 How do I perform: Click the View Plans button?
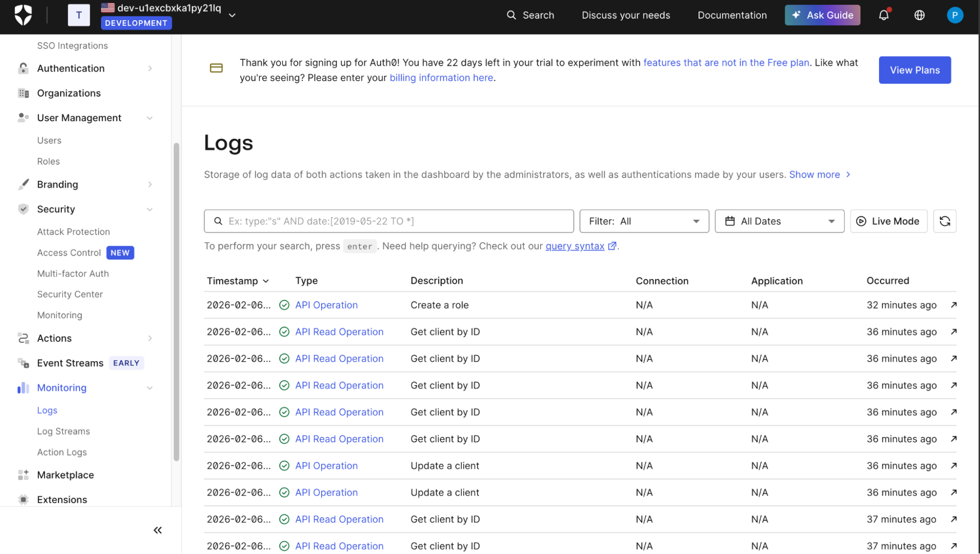click(x=914, y=70)
